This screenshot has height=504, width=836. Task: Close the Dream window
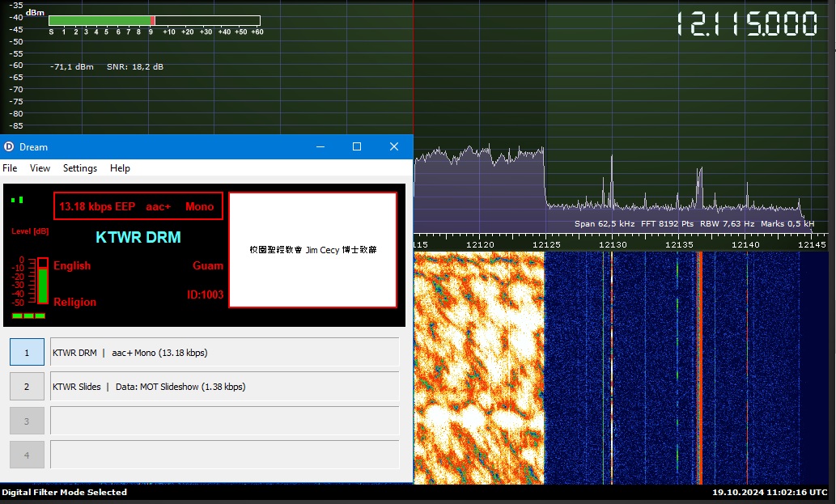pos(394,146)
